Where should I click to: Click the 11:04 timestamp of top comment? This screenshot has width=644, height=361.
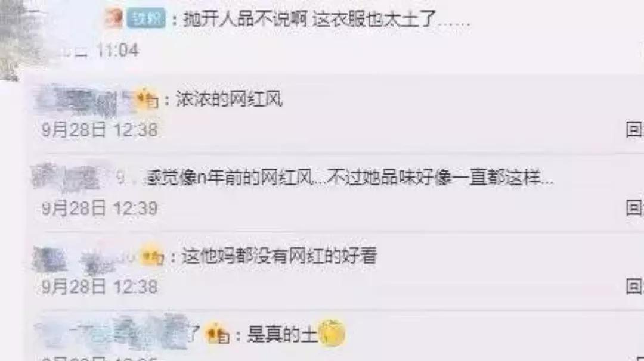pos(117,51)
